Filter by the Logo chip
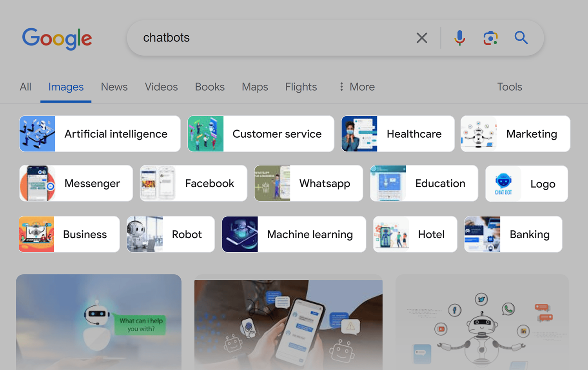Screen dimensions: 588x370 526,184
